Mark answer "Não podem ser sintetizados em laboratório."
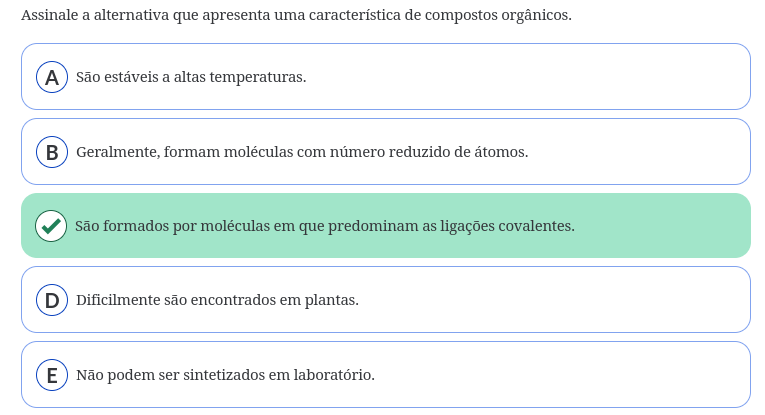Viewport: 765px width, 415px height. click(386, 375)
